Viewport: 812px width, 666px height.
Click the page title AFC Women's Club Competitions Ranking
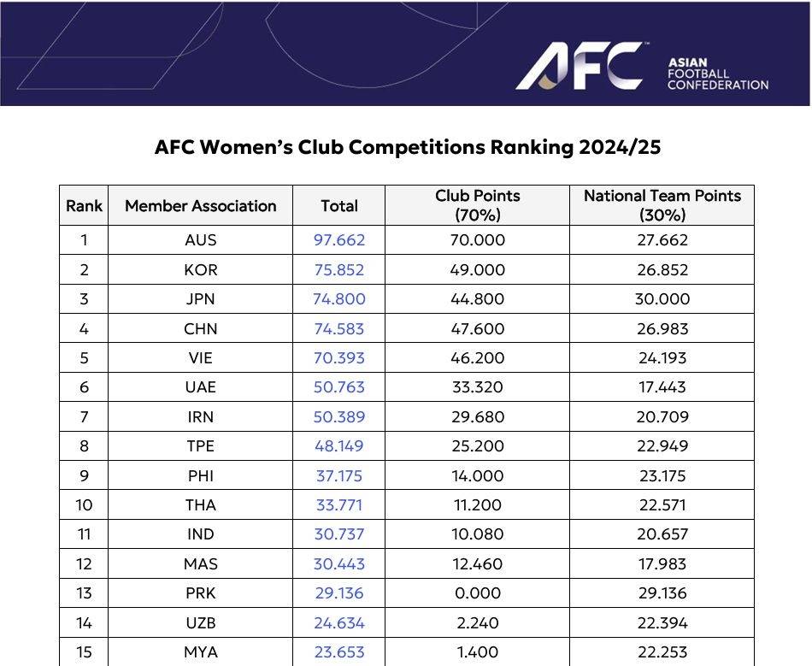408,147
